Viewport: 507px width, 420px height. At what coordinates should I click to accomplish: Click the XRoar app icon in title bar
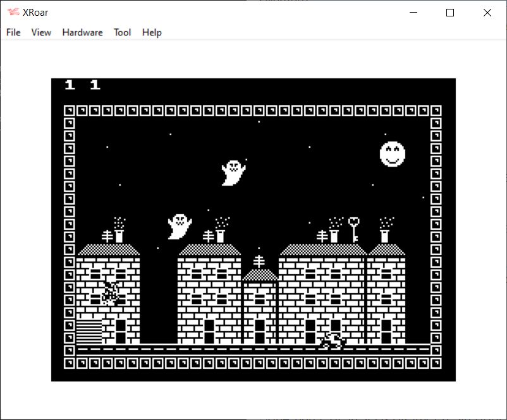point(13,13)
